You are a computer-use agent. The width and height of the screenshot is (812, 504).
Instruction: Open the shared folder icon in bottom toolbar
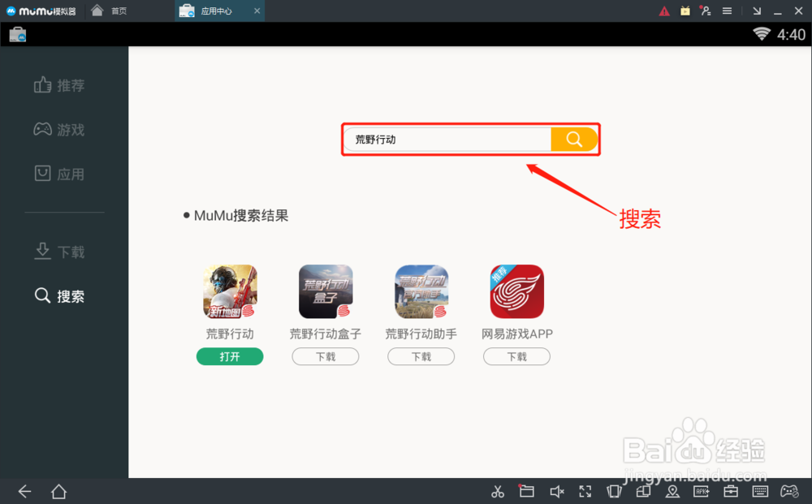tap(527, 490)
